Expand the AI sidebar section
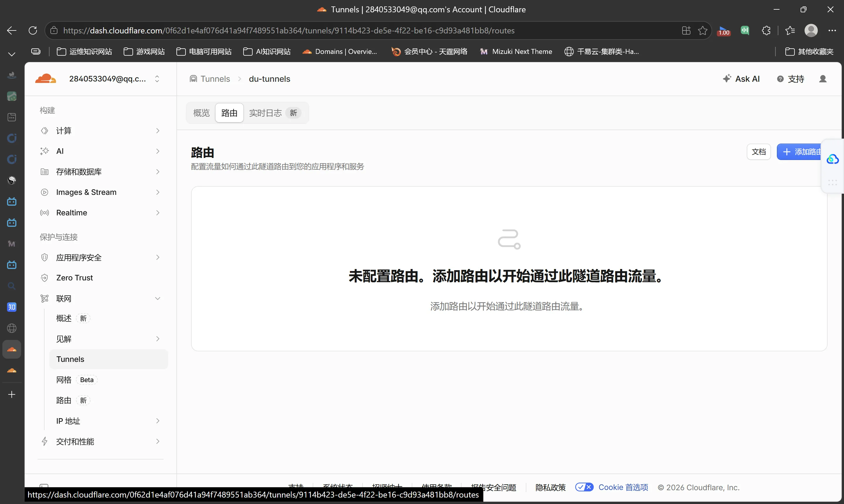The width and height of the screenshot is (844, 504). (100, 151)
